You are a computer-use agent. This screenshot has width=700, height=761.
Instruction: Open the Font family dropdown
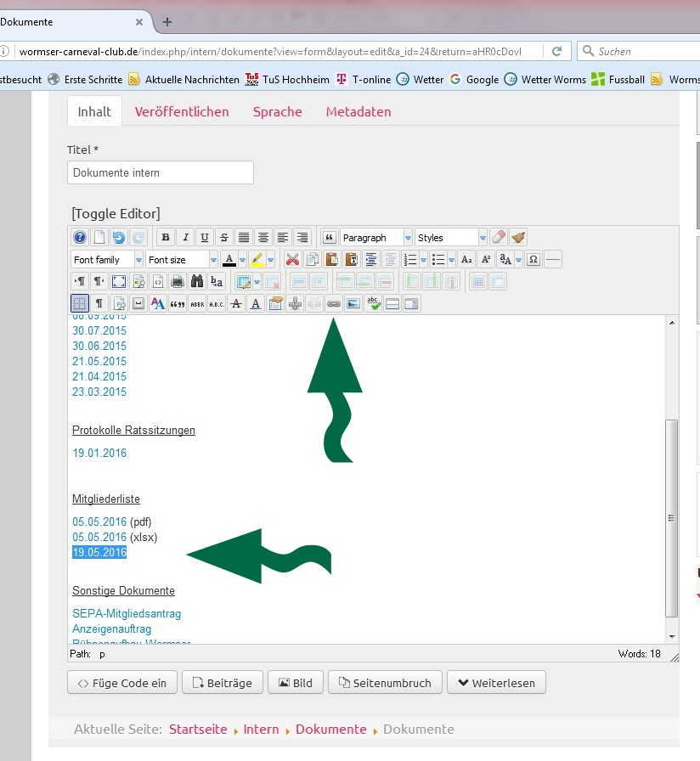pyautogui.click(x=107, y=260)
